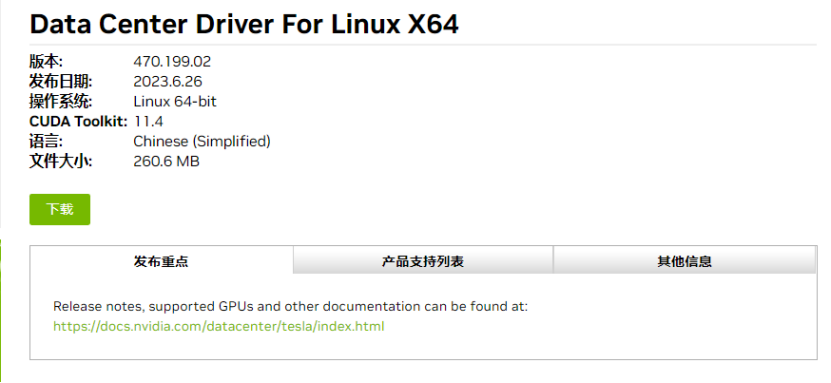Open the 其他信息 tab
Viewport: 831px width, 383px height.
(684, 261)
